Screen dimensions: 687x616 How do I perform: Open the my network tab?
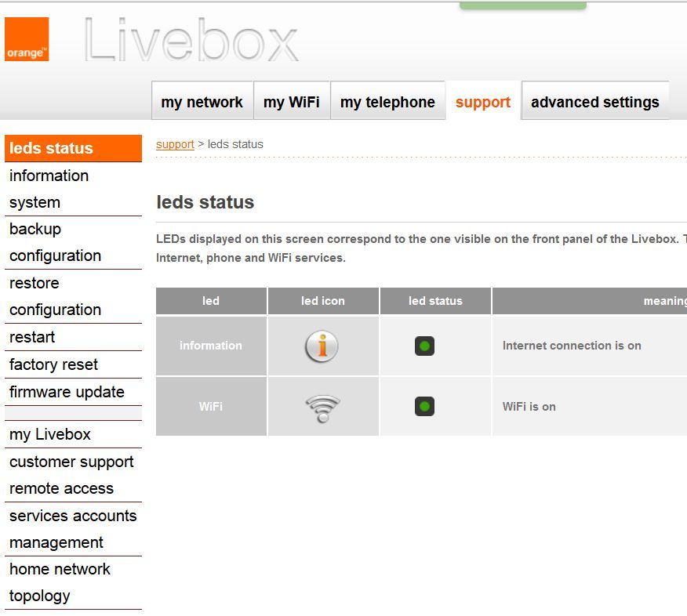click(202, 101)
